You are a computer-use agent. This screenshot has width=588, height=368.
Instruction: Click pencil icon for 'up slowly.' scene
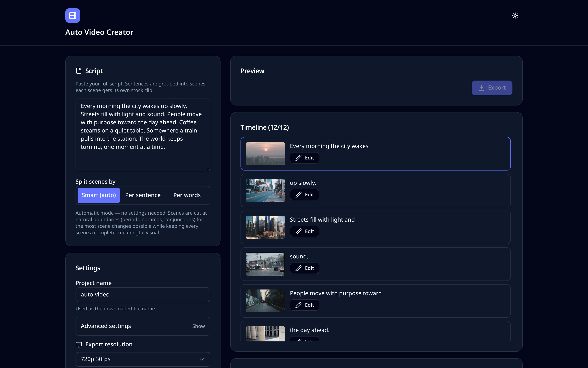299,194
